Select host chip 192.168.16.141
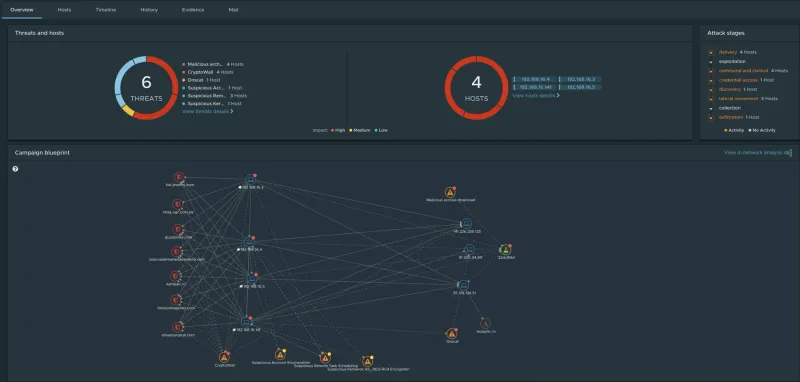This screenshot has height=382, width=800. (535, 88)
